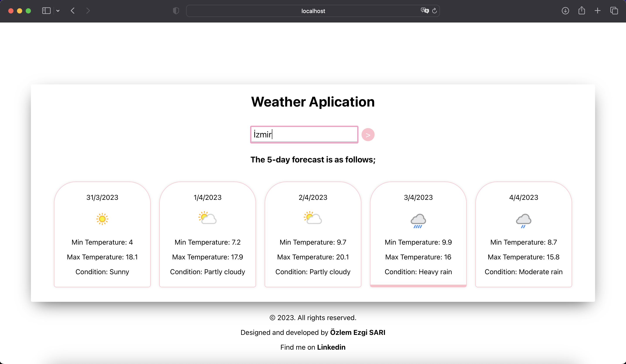
Task: Click the Özlem Ezgi SARI author link
Action: [357, 332]
